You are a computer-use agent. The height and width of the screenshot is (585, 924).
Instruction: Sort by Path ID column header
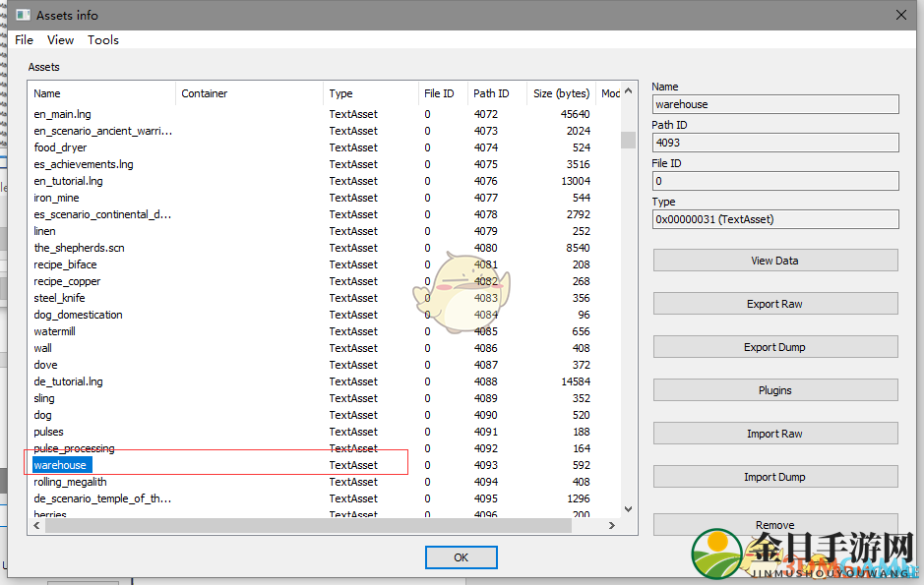pyautogui.click(x=491, y=93)
